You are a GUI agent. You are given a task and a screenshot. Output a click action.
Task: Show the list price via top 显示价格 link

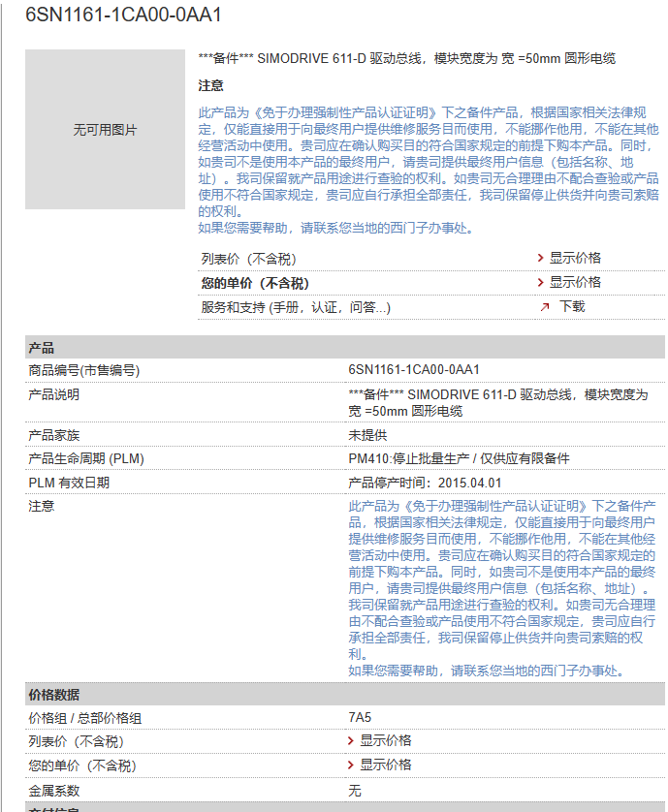click(575, 259)
